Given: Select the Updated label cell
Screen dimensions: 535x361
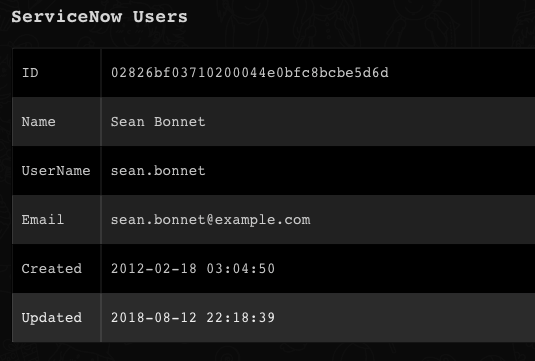Looking at the screenshot, I should coord(57,318).
